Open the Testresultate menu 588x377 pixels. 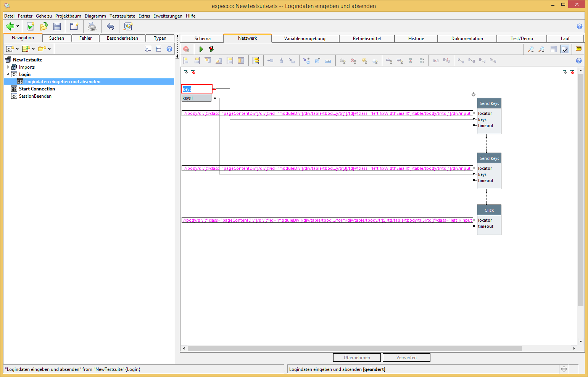coord(122,16)
